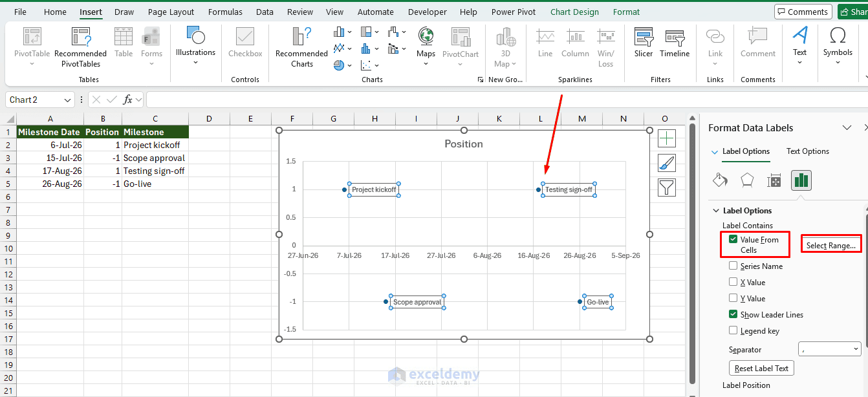Select the Effects pentagon icon
The width and height of the screenshot is (868, 397).
click(747, 180)
